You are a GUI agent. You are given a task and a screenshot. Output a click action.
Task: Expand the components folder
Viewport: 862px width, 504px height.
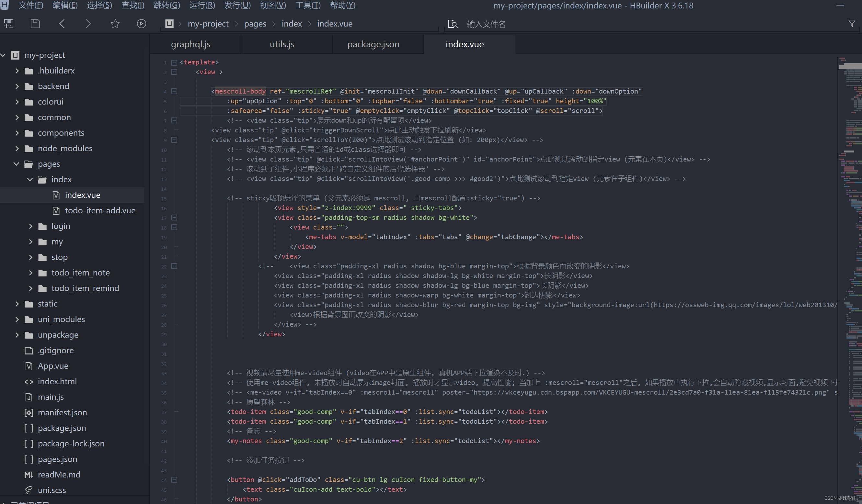coord(17,133)
